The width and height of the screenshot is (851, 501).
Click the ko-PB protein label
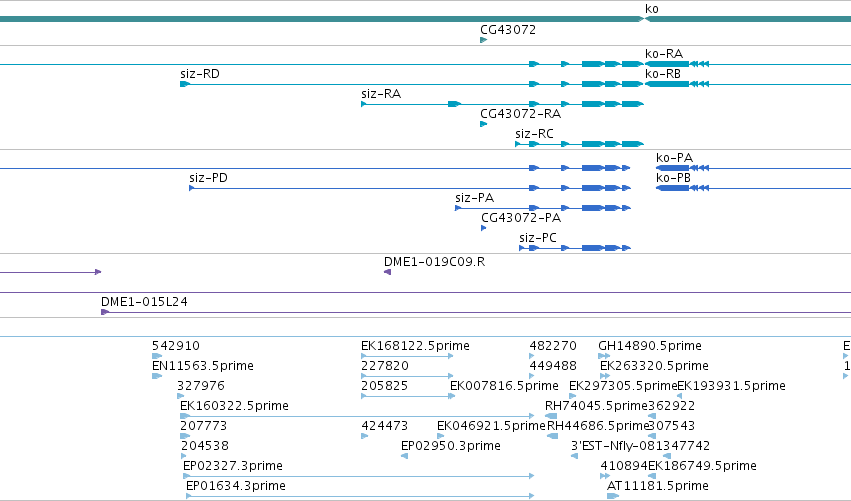[x=674, y=178]
